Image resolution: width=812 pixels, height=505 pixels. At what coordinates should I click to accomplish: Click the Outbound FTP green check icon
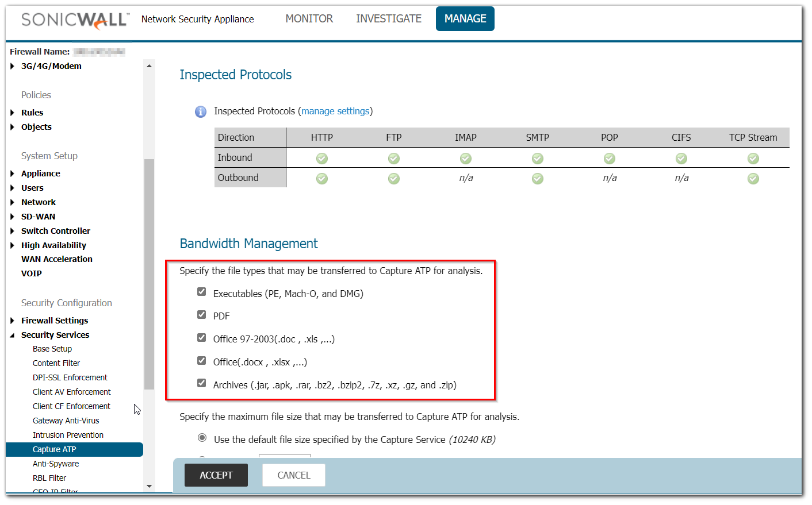pos(394,179)
